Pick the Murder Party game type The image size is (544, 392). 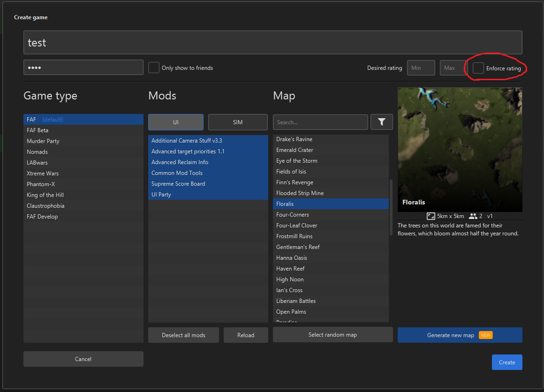(83, 141)
